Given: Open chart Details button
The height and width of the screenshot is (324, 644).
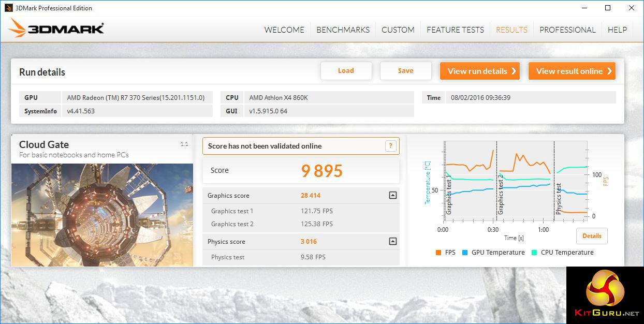Looking at the screenshot, I should point(592,236).
